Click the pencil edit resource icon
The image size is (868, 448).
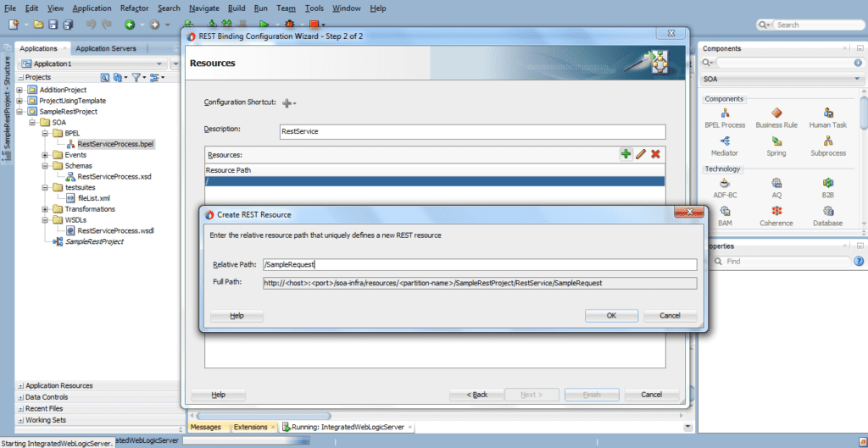[641, 154]
